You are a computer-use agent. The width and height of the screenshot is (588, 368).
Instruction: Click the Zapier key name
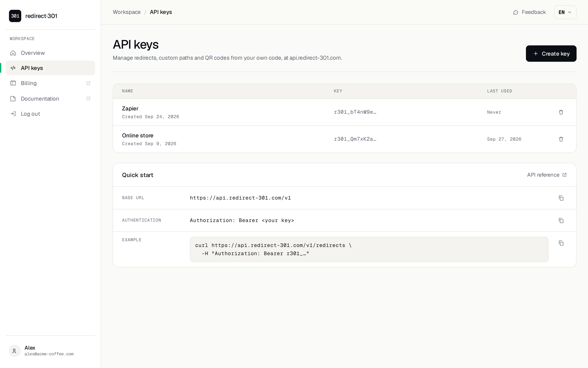130,109
